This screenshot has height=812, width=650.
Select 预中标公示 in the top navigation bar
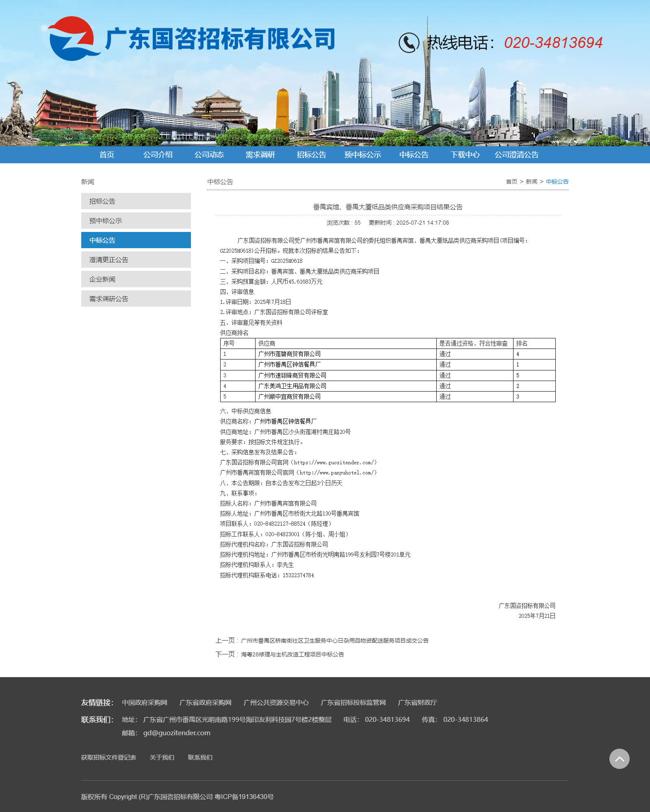(x=363, y=155)
